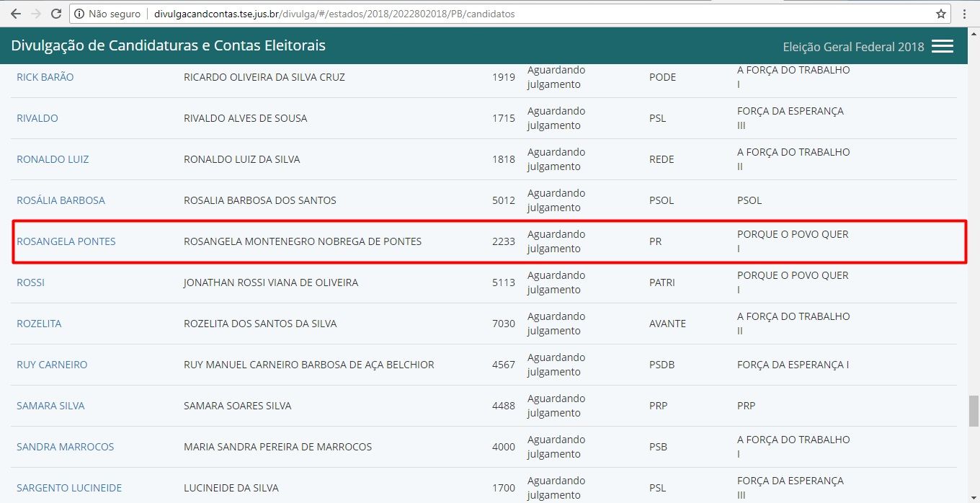Click candidate number 4000
980x503 pixels.
point(504,447)
